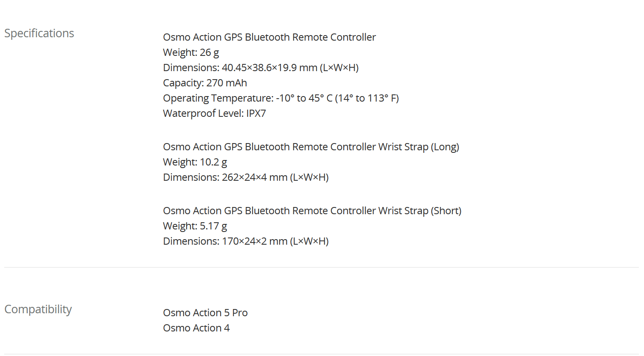
Task: Click the Operating Temperature line
Action: point(281,99)
